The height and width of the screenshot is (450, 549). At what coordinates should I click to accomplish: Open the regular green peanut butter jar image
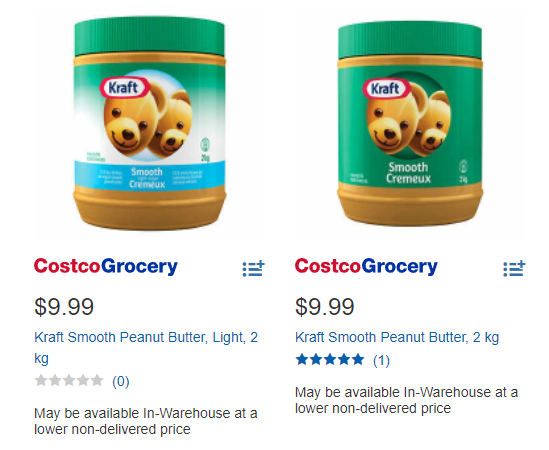tap(410, 123)
